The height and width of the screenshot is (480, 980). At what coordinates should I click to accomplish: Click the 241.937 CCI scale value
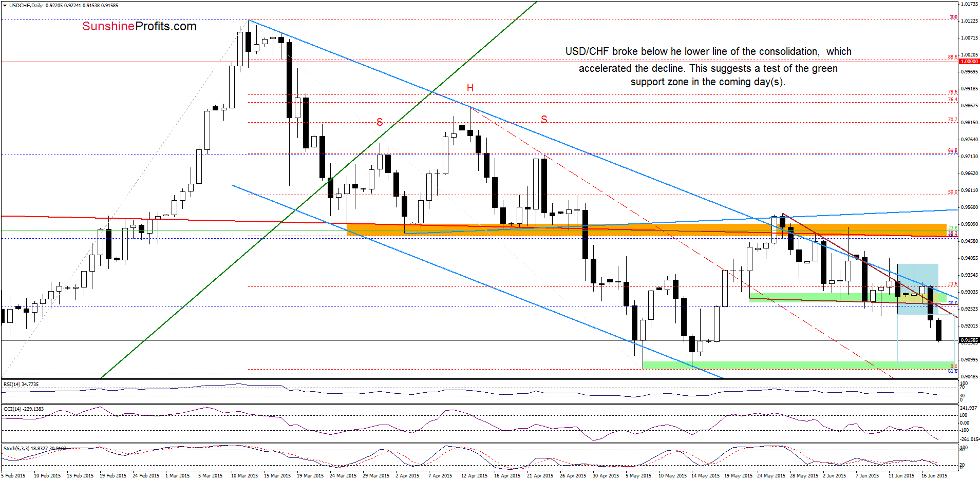click(968, 409)
